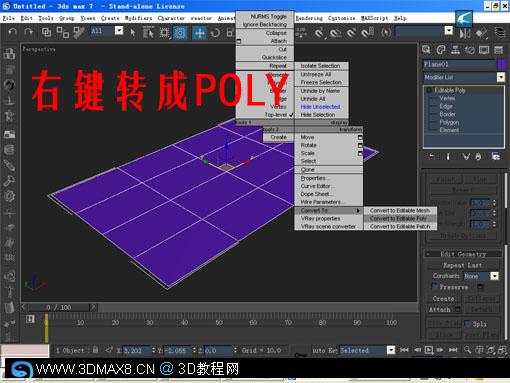
Task: Select Polygon sub-object in modifier stack
Action: 449,122
